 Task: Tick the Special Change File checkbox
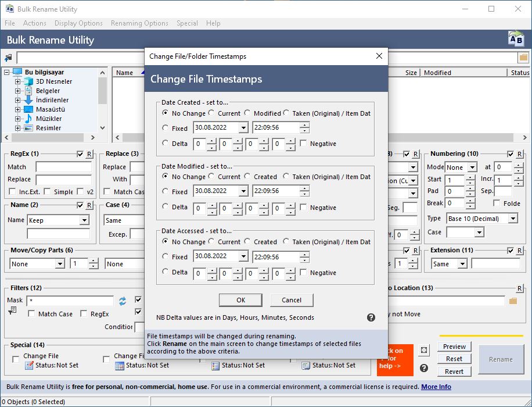click(x=16, y=359)
